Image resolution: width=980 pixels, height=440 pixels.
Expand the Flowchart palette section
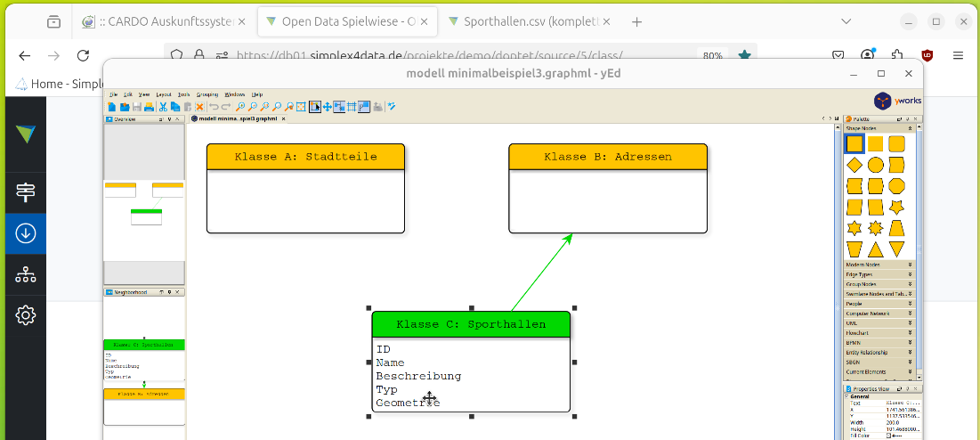tap(880, 333)
